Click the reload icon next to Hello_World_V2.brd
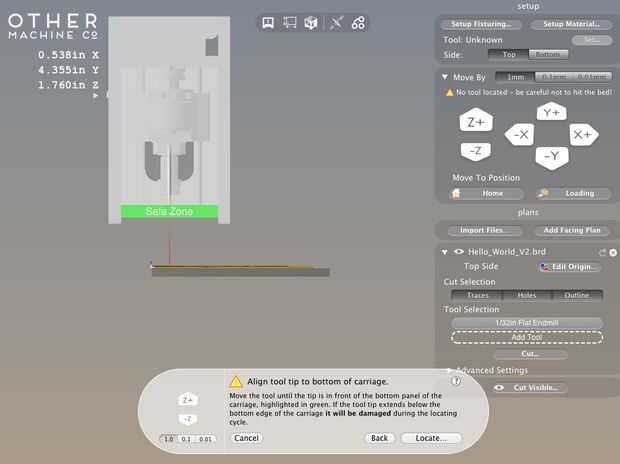This screenshot has width=620, height=464. point(602,252)
